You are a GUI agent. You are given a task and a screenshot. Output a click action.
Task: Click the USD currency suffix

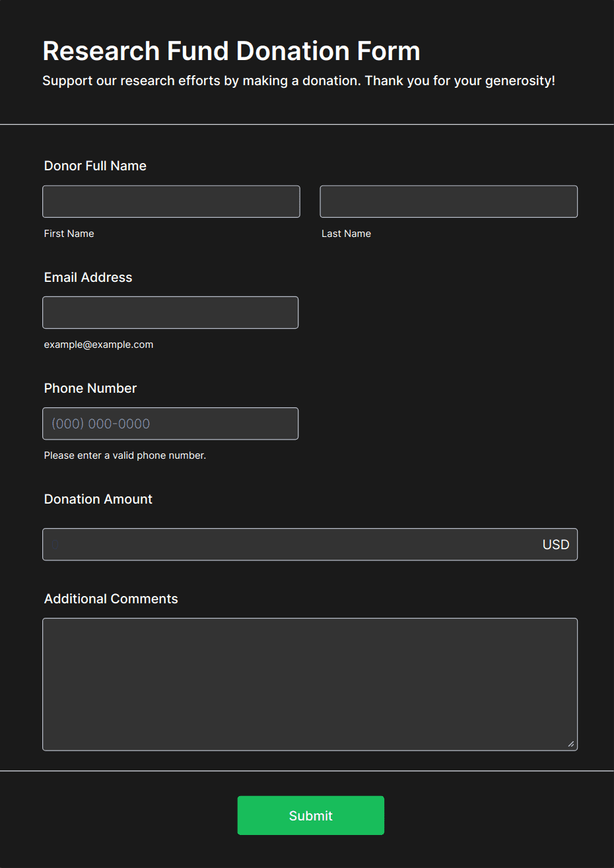(555, 545)
